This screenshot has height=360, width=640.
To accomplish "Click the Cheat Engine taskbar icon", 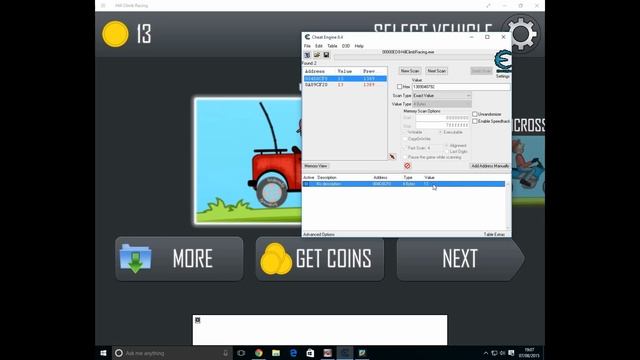I will click(345, 353).
